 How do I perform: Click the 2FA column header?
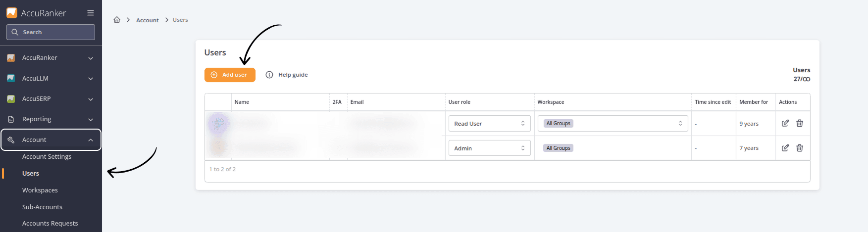(337, 102)
